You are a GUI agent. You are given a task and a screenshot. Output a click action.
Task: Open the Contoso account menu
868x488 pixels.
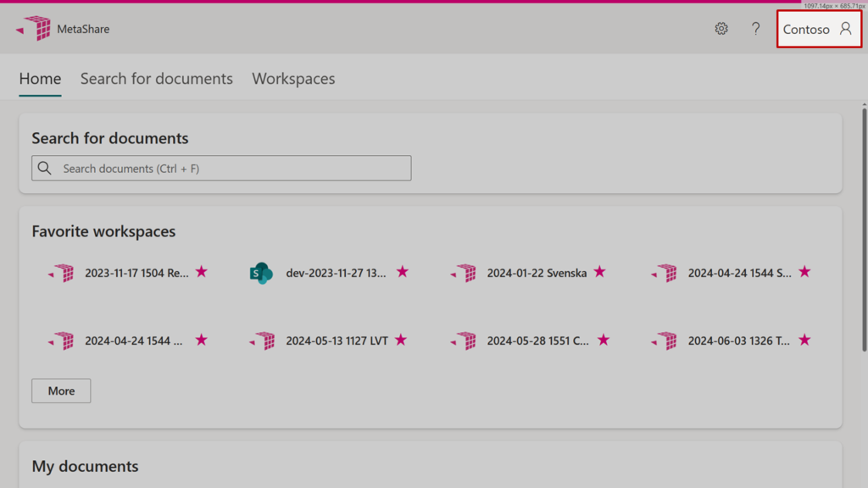click(x=818, y=30)
